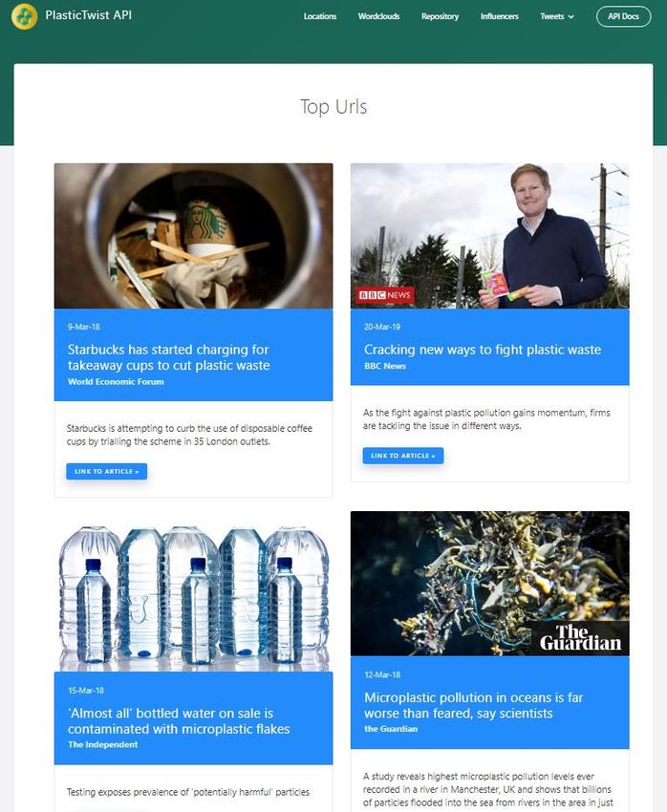
Task: Expand the Tweets dropdown menu
Action: (557, 16)
